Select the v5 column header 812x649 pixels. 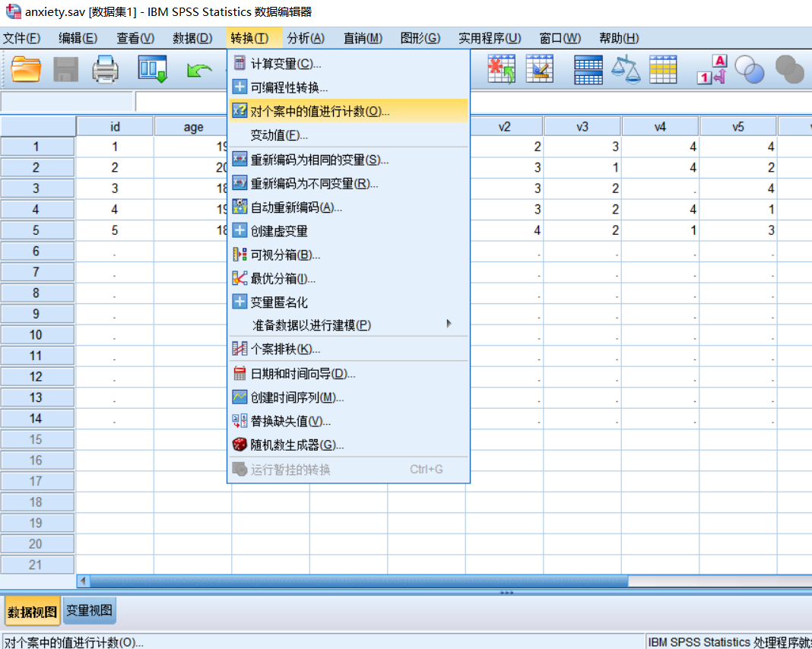(738, 127)
